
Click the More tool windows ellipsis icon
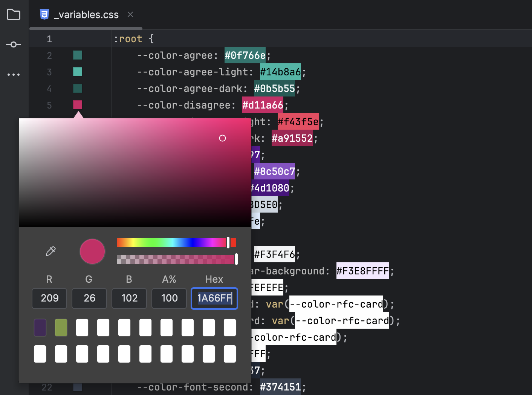click(14, 74)
